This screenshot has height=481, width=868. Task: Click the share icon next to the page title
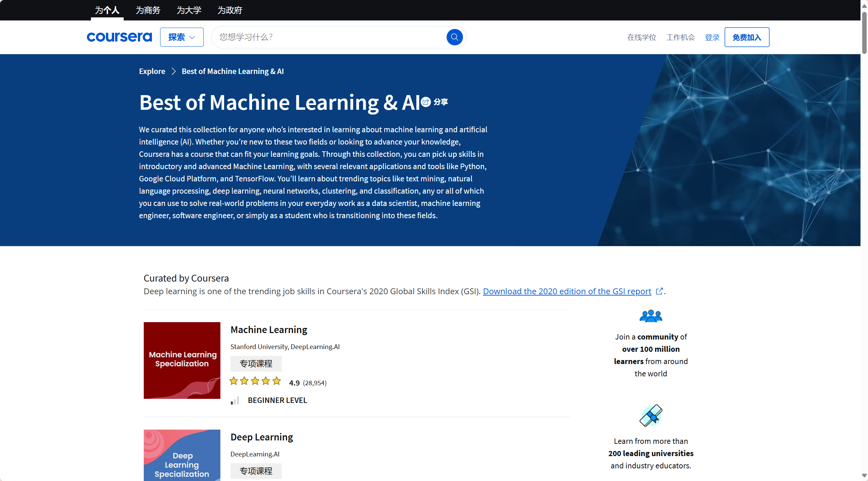[x=425, y=102]
